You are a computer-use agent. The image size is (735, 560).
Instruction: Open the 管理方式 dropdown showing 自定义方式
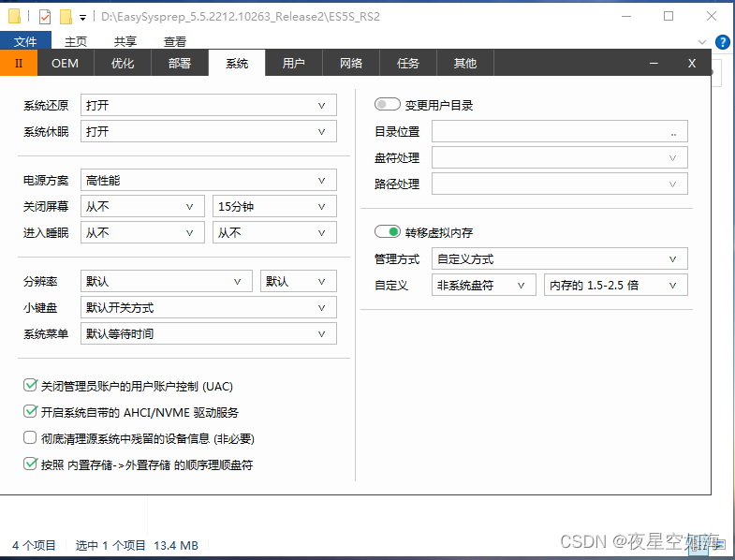coord(560,258)
